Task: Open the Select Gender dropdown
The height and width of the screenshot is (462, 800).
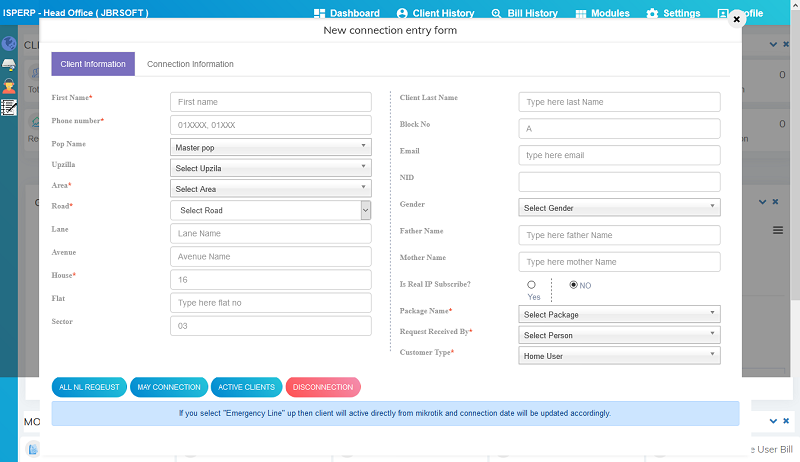Action: [619, 208]
